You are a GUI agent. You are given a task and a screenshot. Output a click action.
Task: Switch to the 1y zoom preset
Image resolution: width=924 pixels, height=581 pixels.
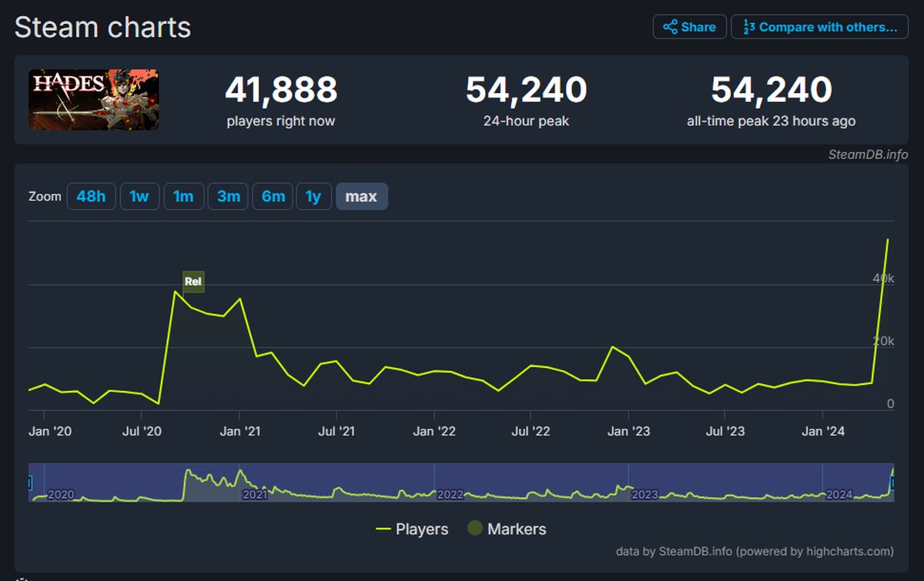point(313,196)
